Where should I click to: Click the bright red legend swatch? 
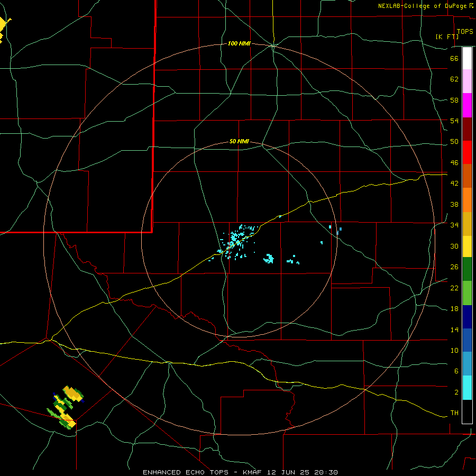(467, 152)
